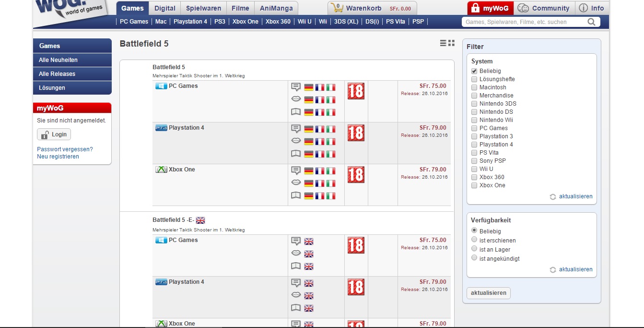Enable the Merchandise filter checkbox

click(474, 96)
